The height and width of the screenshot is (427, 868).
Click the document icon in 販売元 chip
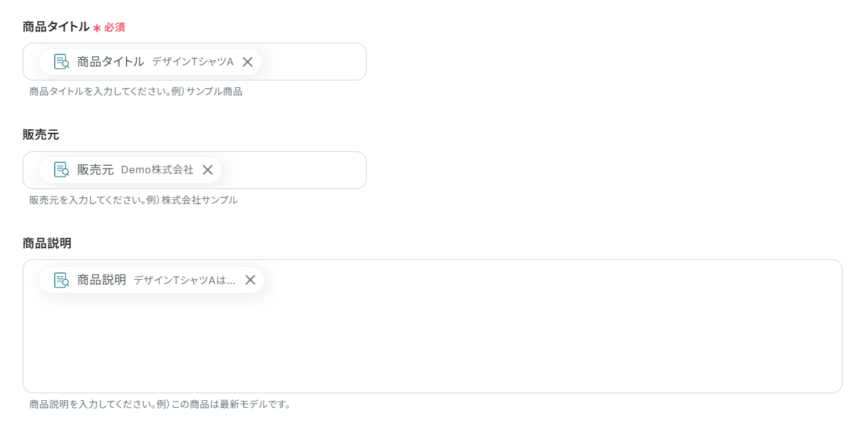click(x=61, y=170)
